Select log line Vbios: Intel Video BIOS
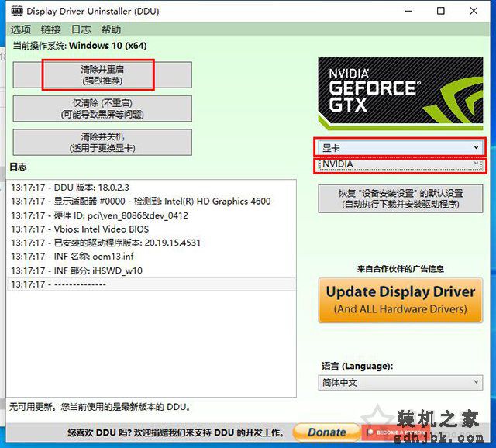The width and height of the screenshot is (496, 448). coord(151,229)
